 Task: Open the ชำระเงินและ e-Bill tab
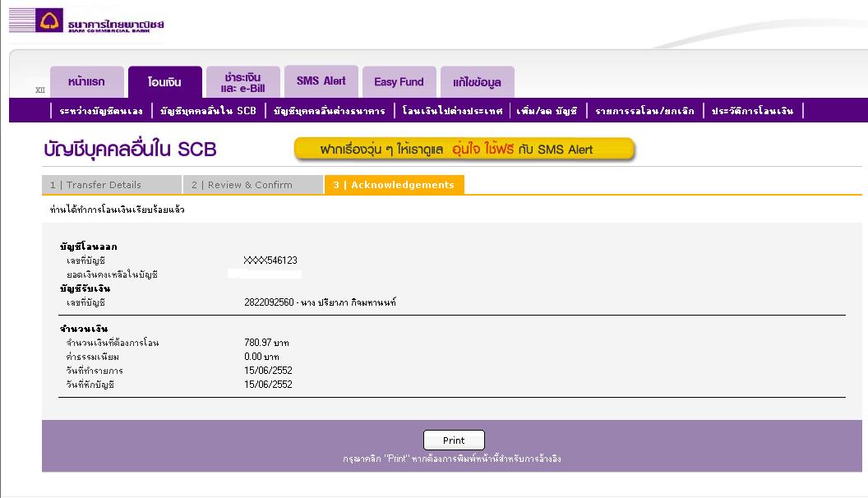(243, 82)
